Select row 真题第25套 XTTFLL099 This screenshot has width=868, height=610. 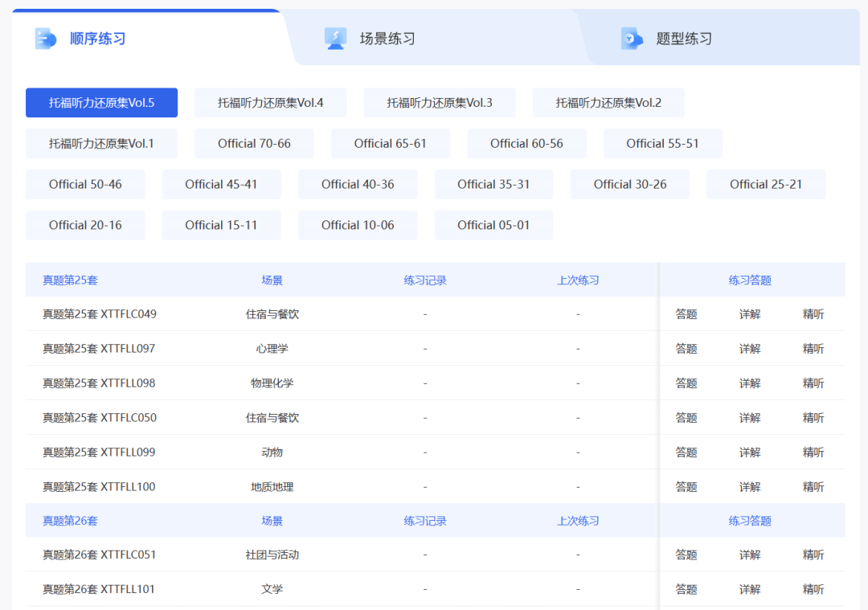click(x=435, y=452)
